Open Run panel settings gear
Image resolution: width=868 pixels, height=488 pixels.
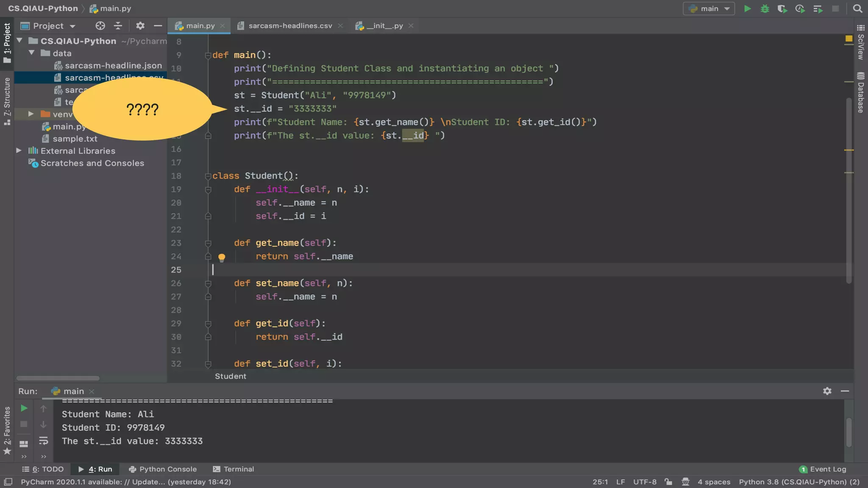[827, 391]
